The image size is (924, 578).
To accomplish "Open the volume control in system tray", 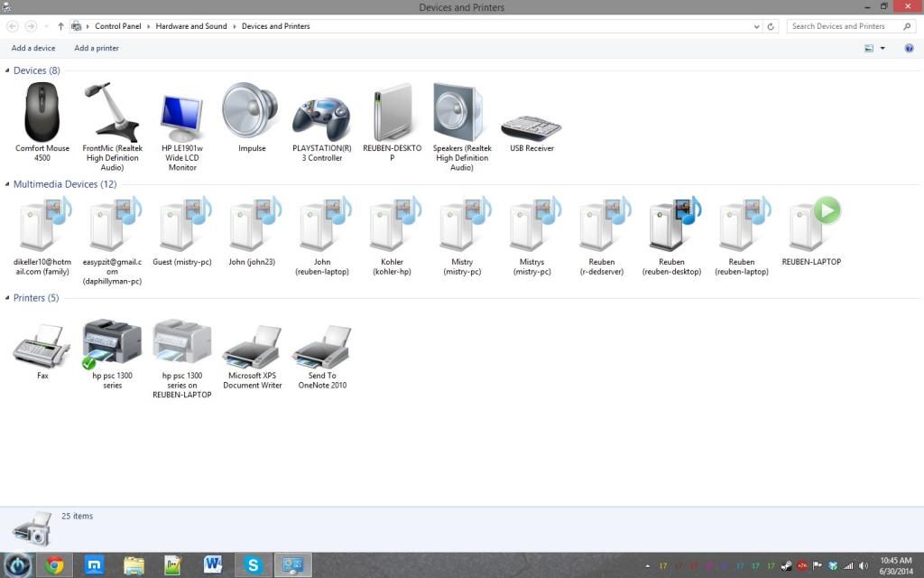I will click(864, 566).
